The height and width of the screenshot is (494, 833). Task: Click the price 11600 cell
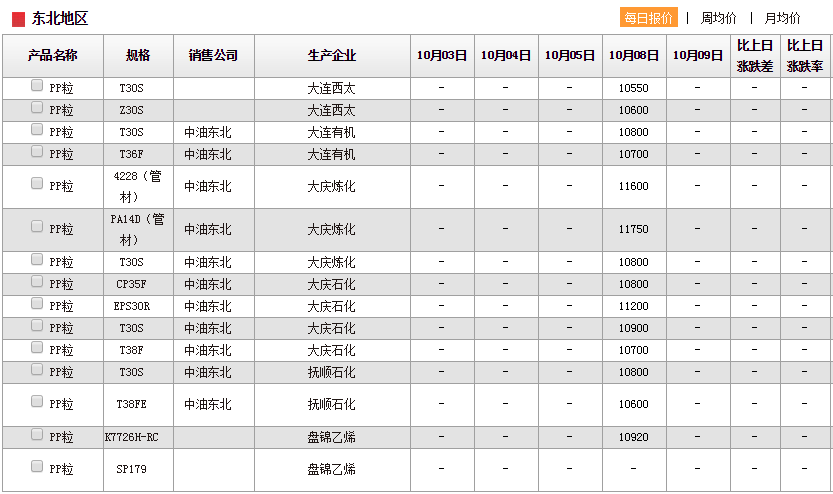coord(634,186)
